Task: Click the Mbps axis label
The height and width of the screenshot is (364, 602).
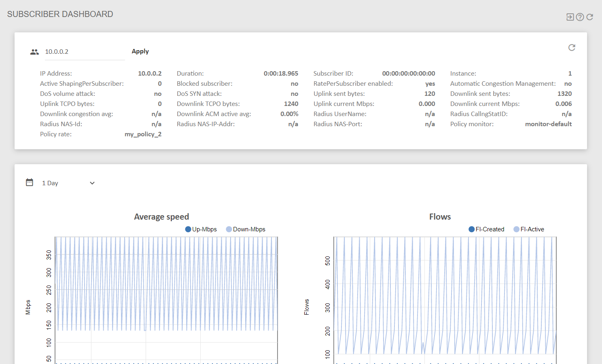Action: [x=28, y=307]
